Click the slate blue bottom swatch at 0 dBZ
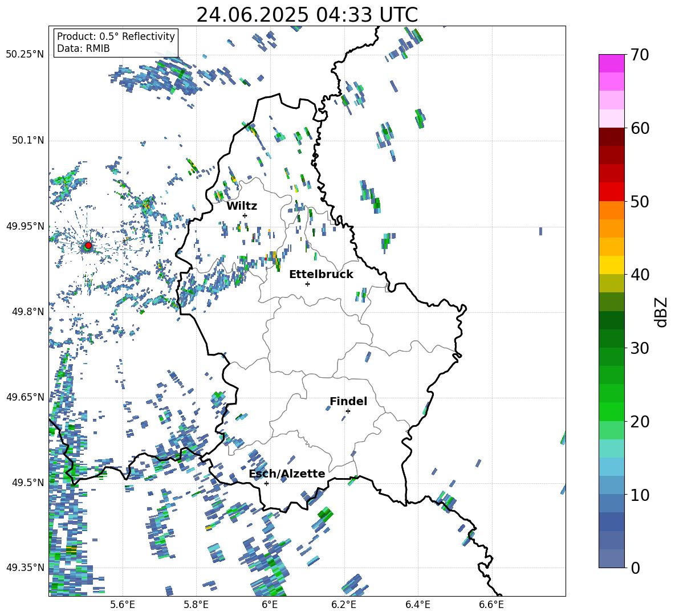 click(611, 558)
